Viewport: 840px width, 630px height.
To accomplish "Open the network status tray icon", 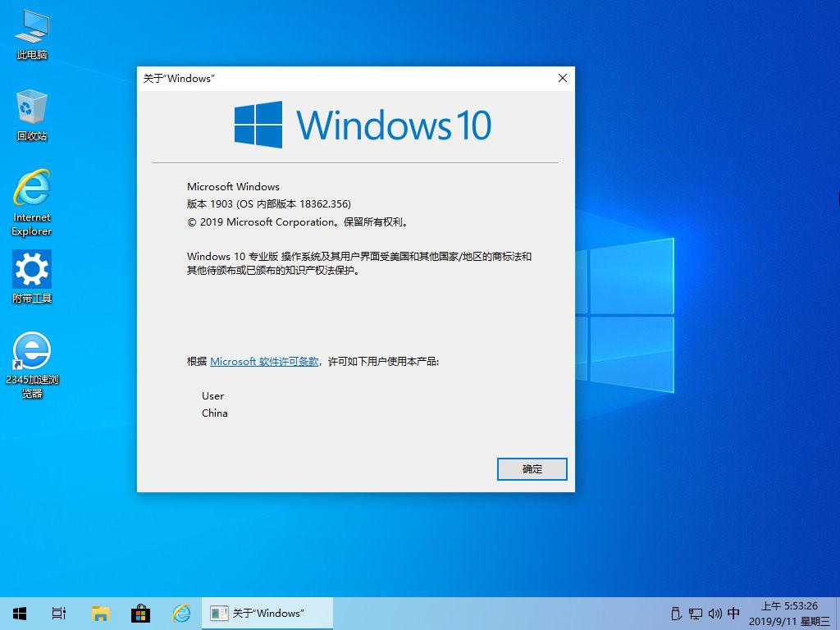I will click(x=695, y=613).
